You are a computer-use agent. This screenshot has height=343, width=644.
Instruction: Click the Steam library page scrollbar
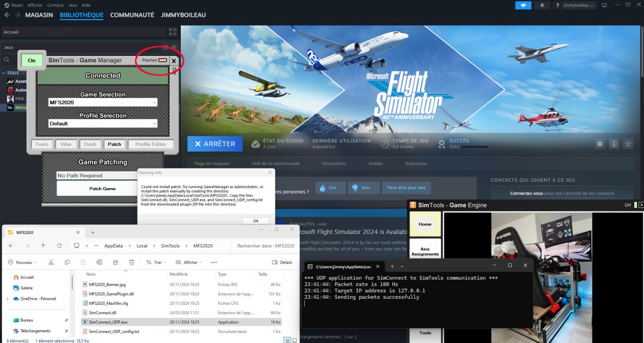(x=642, y=51)
